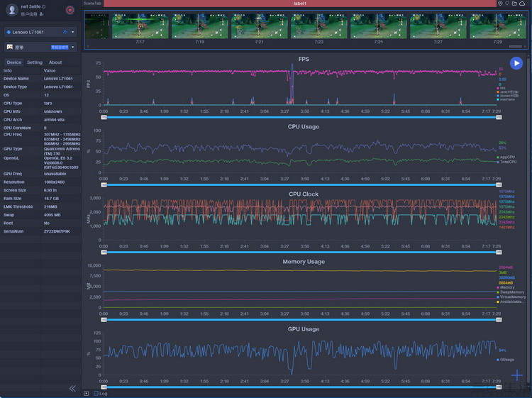Click the '16.7 GB' Ram Size value

(x=51, y=199)
